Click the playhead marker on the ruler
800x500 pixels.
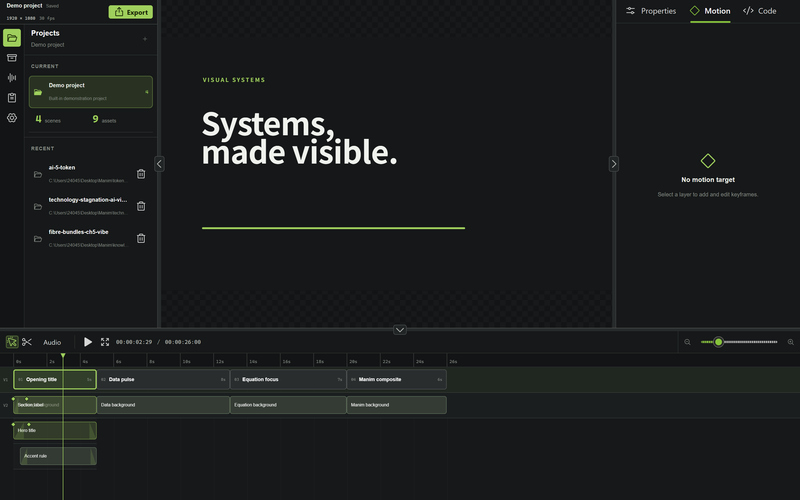point(63,356)
